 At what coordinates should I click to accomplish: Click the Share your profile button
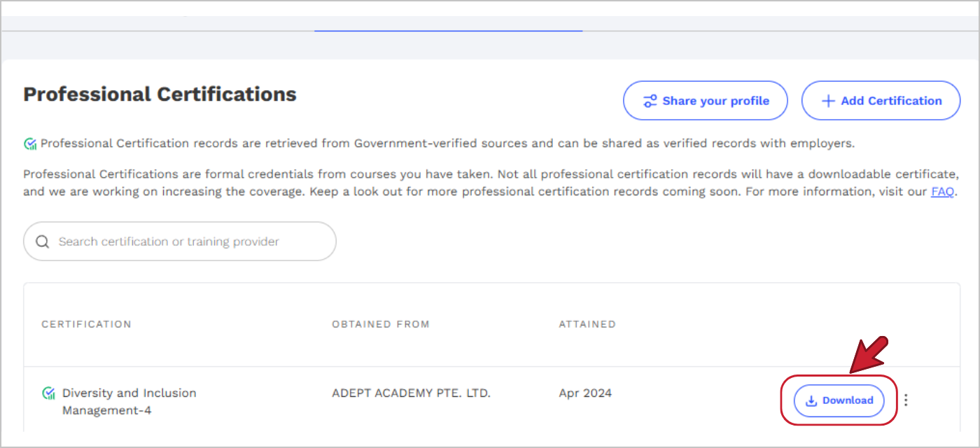pos(705,101)
